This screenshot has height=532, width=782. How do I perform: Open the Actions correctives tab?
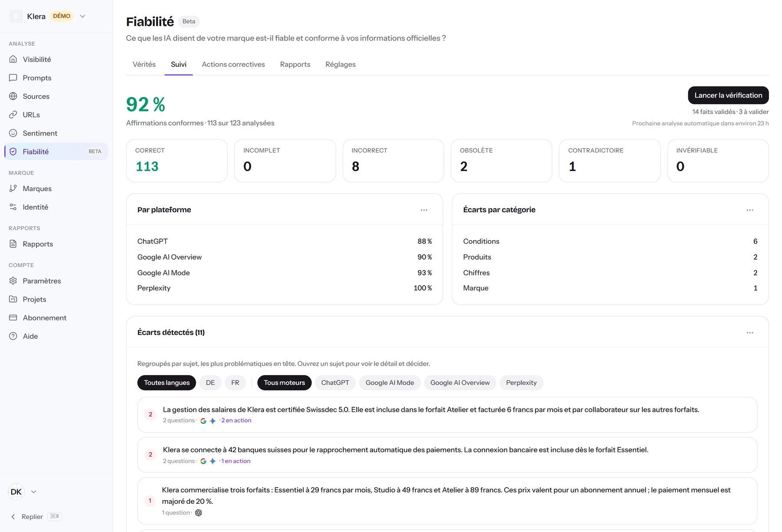[x=233, y=64]
